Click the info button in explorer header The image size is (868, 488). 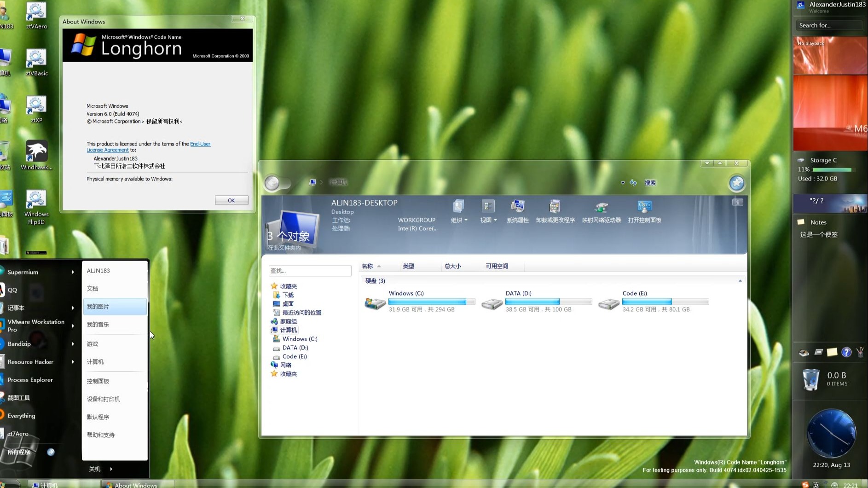[x=737, y=203]
